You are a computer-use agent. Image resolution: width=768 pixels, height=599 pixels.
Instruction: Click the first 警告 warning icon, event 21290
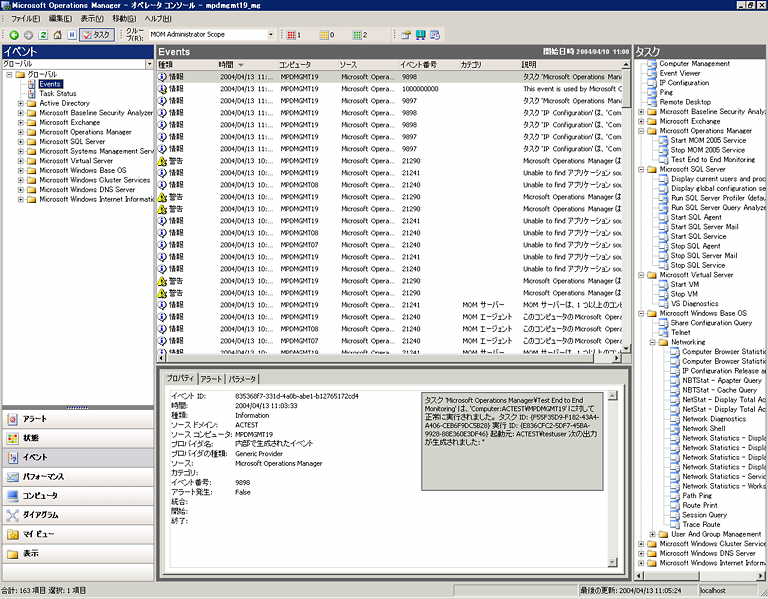tap(162, 161)
